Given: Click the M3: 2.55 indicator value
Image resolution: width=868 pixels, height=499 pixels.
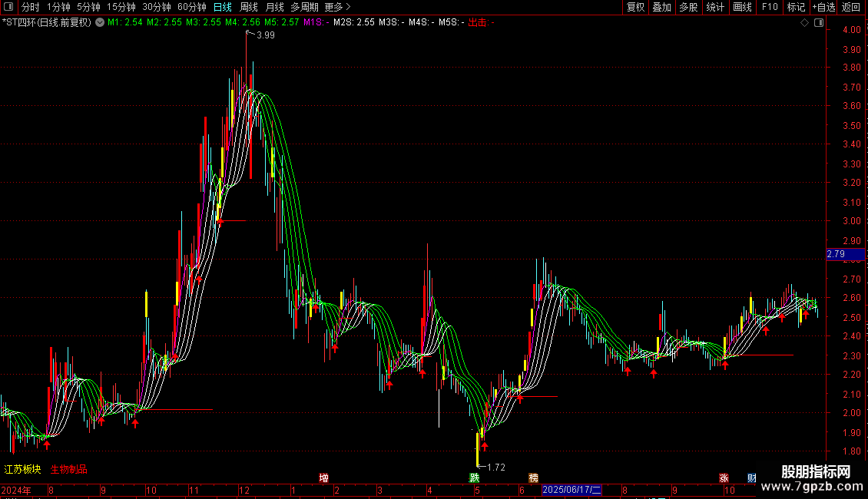Looking at the screenshot, I should 203,23.
